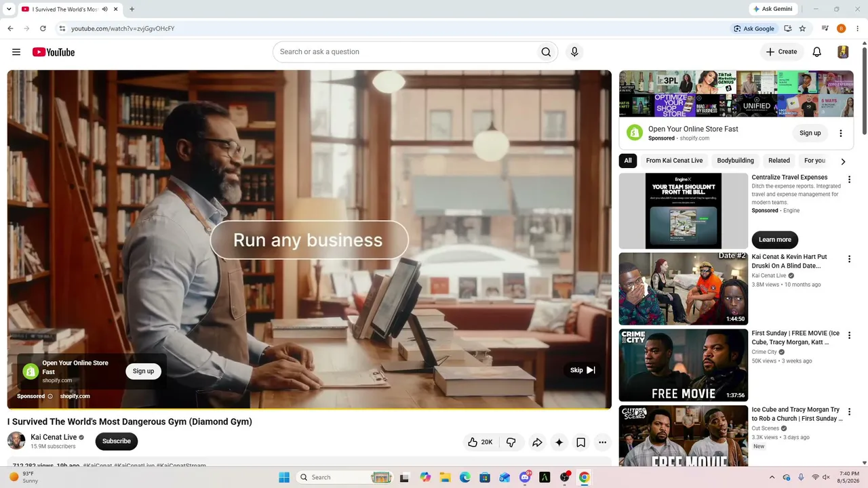868x488 pixels.
Task: Dislike the video with thumbs down
Action: (x=511, y=443)
